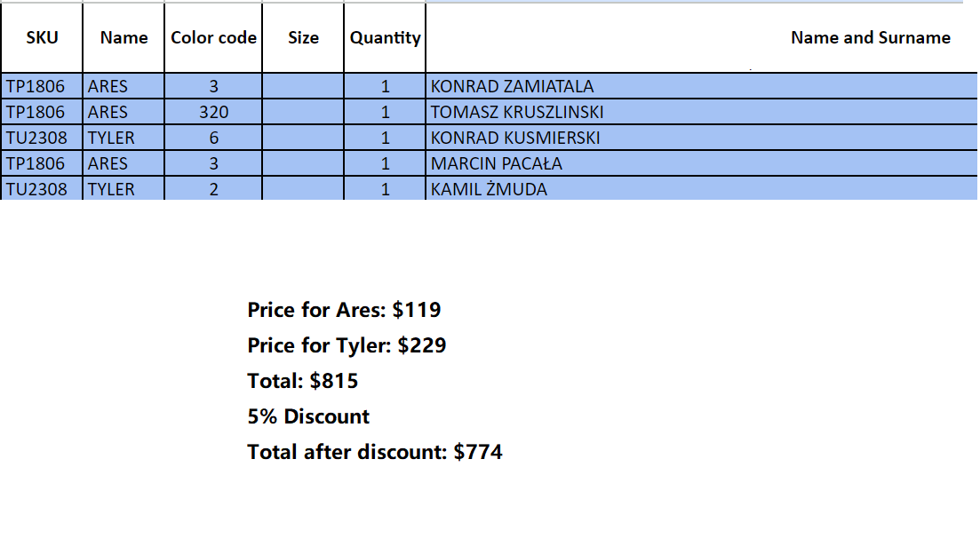Click the Name and Surname header

point(870,37)
